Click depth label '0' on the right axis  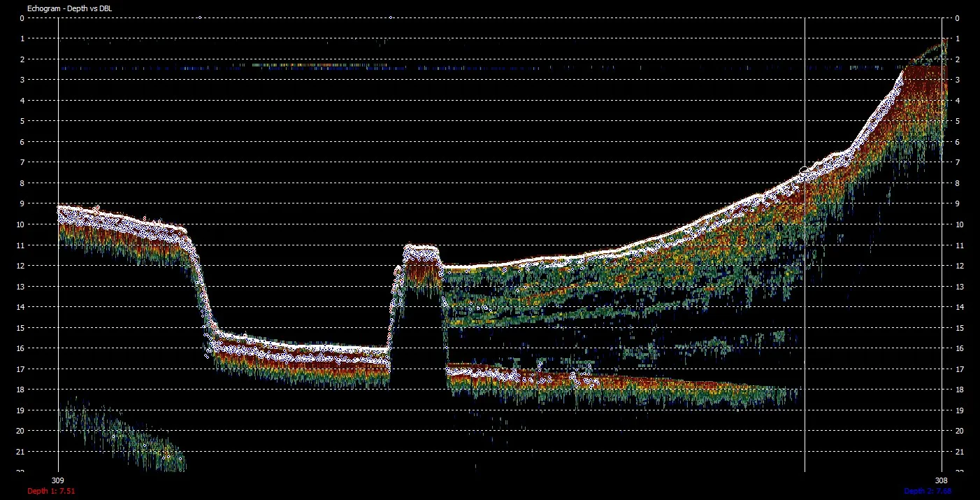click(x=957, y=18)
